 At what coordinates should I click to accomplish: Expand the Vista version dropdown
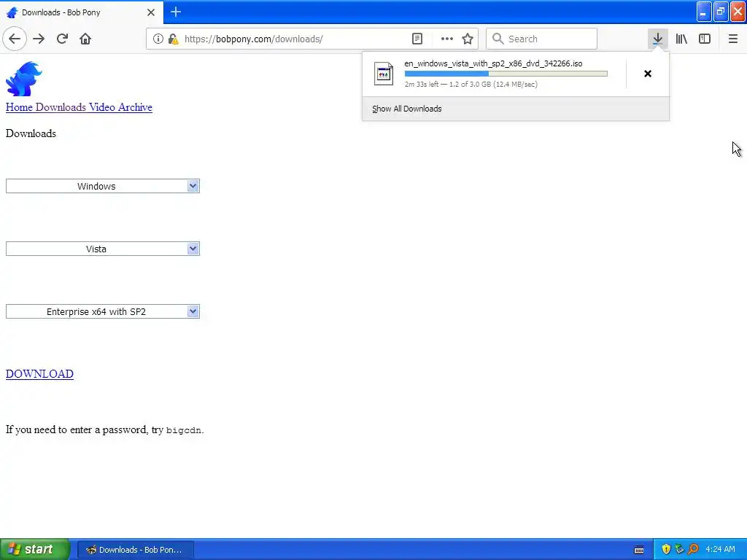click(x=102, y=249)
